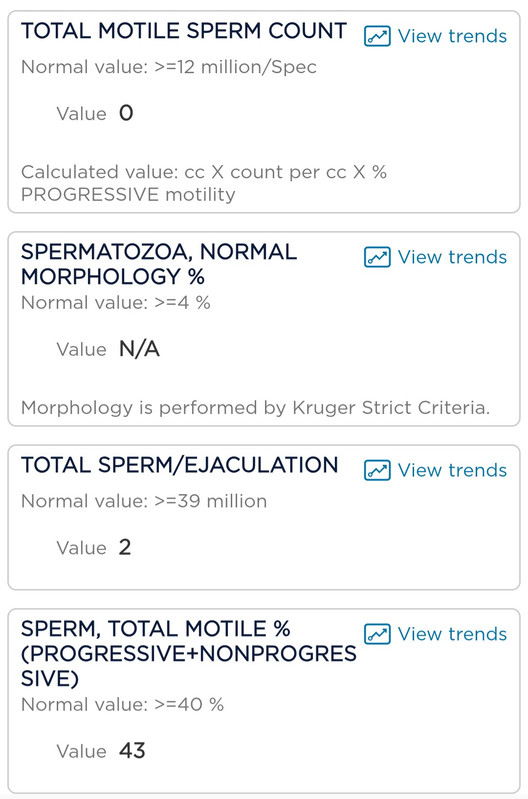Image resolution: width=528 pixels, height=799 pixels.
Task: Click the N/A morphology value
Action: click(139, 350)
